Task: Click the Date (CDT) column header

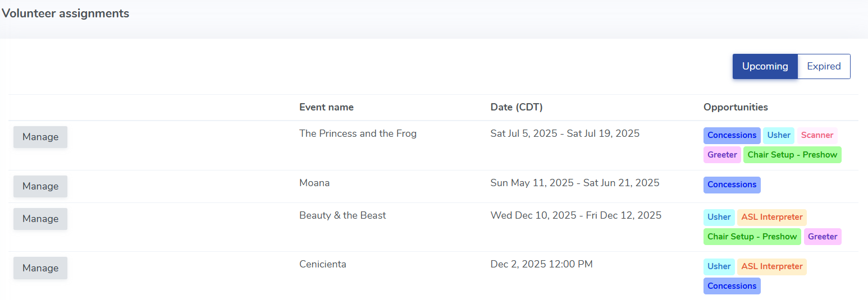Action: point(516,107)
